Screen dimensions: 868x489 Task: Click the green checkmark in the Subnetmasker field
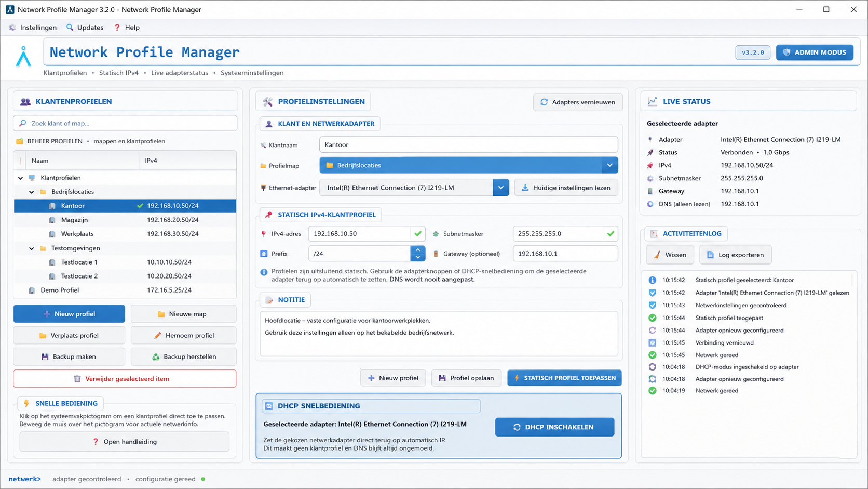pyautogui.click(x=611, y=234)
